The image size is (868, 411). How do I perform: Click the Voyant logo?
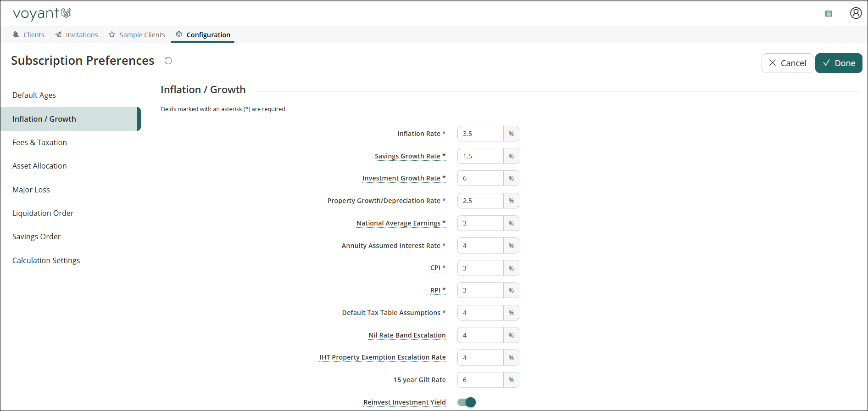point(42,14)
